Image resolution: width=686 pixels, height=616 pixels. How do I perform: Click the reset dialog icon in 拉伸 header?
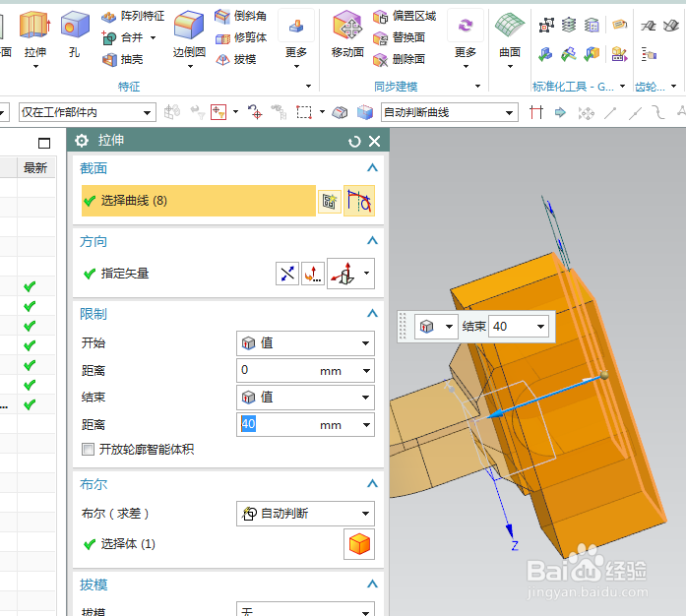(x=354, y=142)
